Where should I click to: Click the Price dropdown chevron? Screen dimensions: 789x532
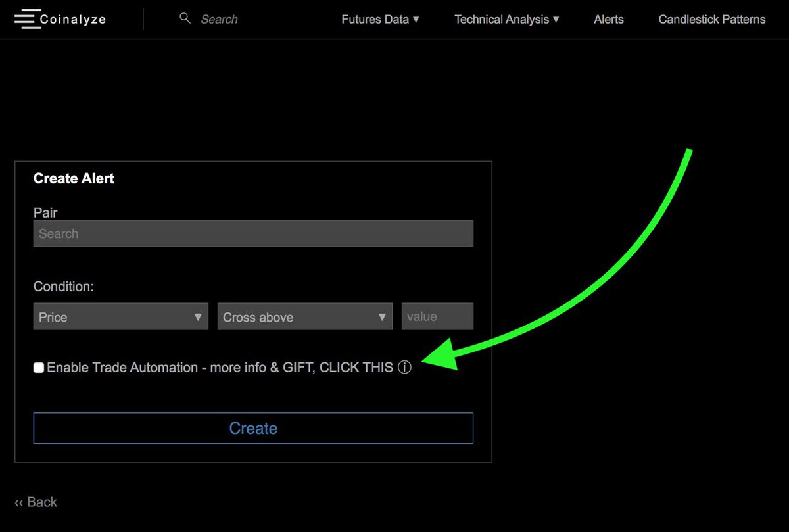tap(198, 316)
